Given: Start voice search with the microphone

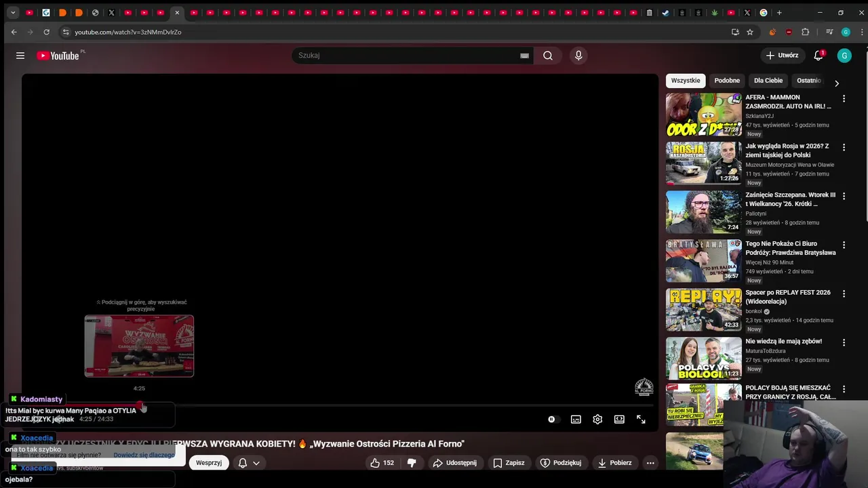Looking at the screenshot, I should (x=578, y=56).
